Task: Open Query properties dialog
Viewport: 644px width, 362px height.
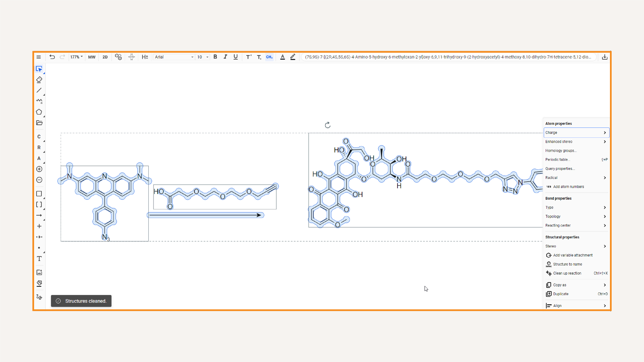Action: pos(576,168)
